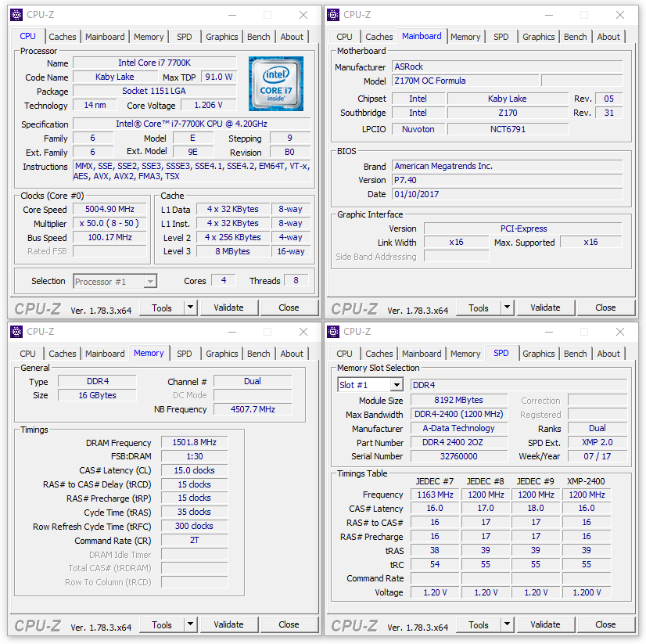Open the Caches tab in the SPD window

coord(379,354)
